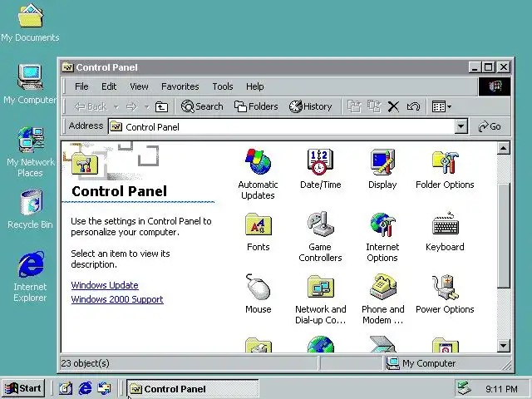The height and width of the screenshot is (399, 532).
Task: Open the File menu
Action: [x=81, y=86]
